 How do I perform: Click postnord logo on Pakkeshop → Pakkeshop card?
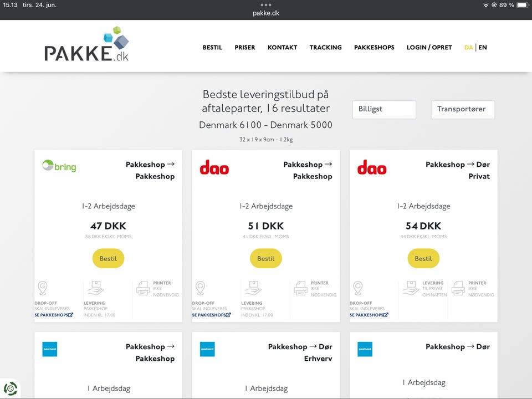pos(49,349)
